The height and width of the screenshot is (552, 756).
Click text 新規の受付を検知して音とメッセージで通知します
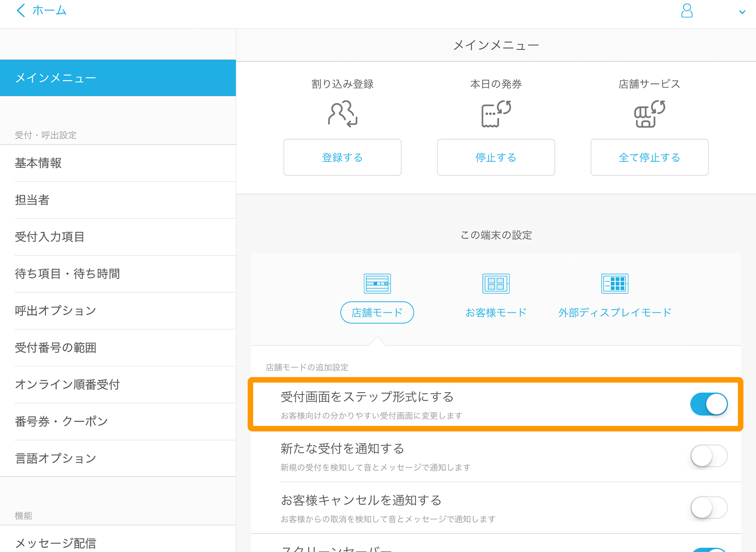click(x=376, y=467)
